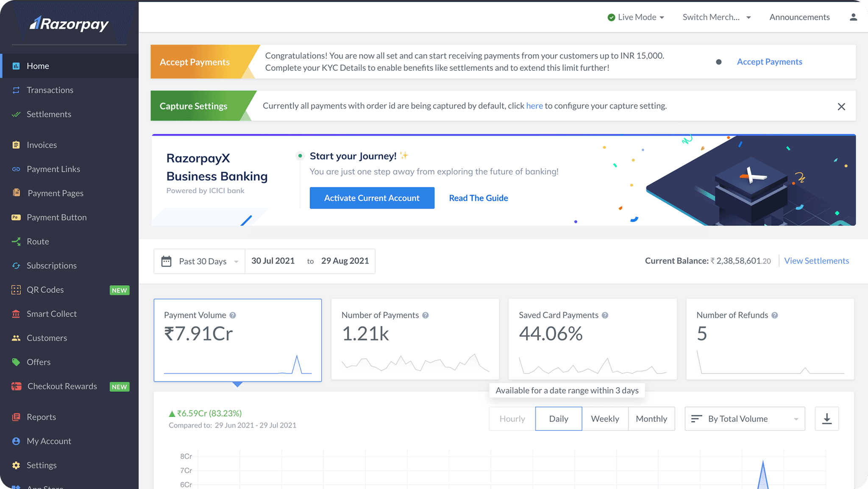Select the Daily interval option
Image resolution: width=868 pixels, height=489 pixels.
pyautogui.click(x=558, y=419)
